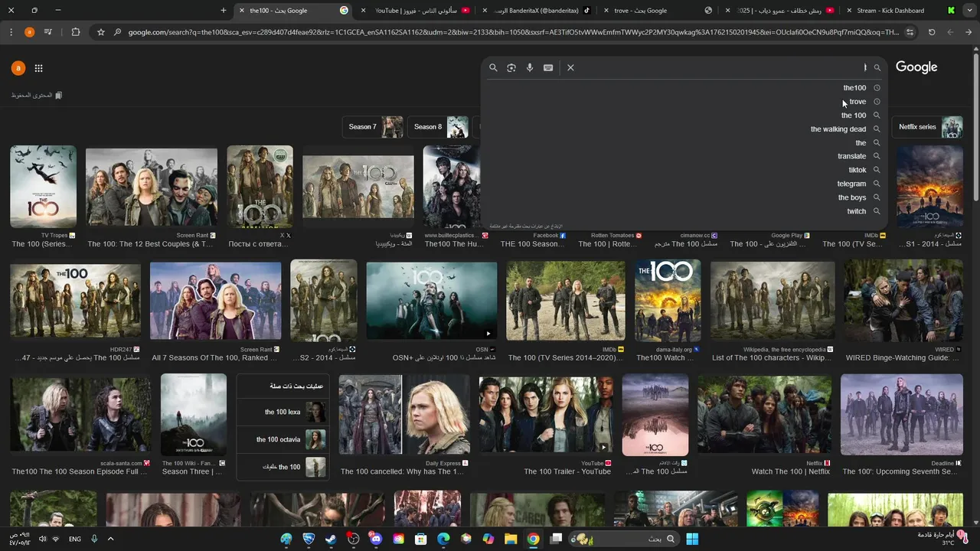Pick 'the boys' suggestion
This screenshot has height=551, width=980.
[x=852, y=197]
